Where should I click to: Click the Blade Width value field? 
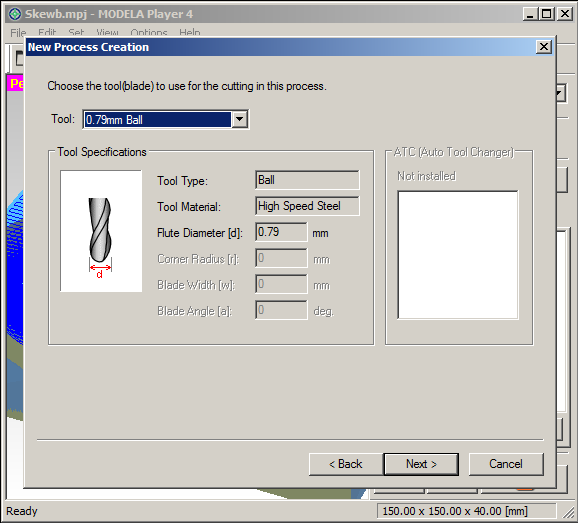point(281,284)
